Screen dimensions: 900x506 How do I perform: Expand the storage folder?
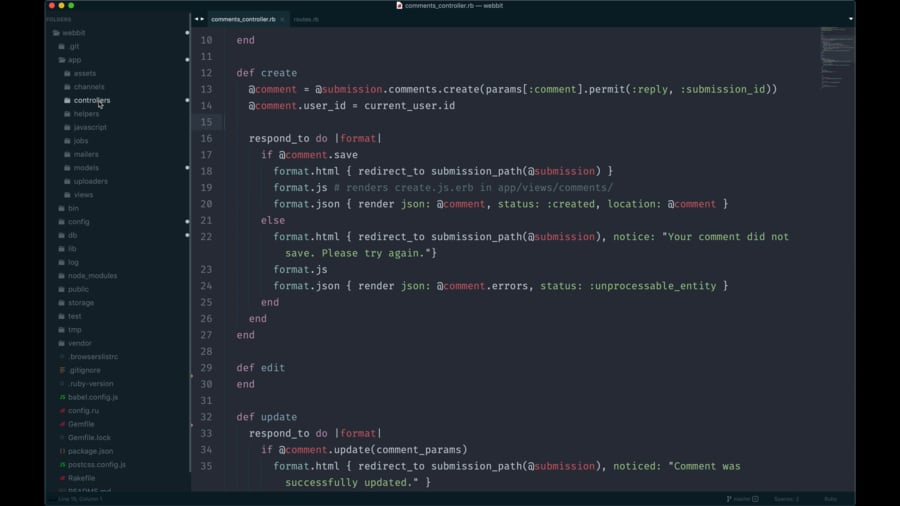[x=81, y=302]
